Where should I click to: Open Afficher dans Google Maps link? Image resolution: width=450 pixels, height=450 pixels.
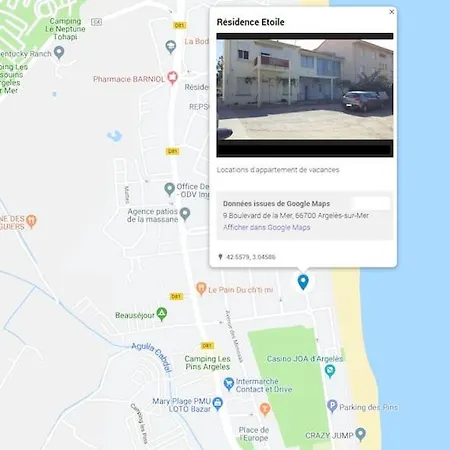tap(267, 227)
